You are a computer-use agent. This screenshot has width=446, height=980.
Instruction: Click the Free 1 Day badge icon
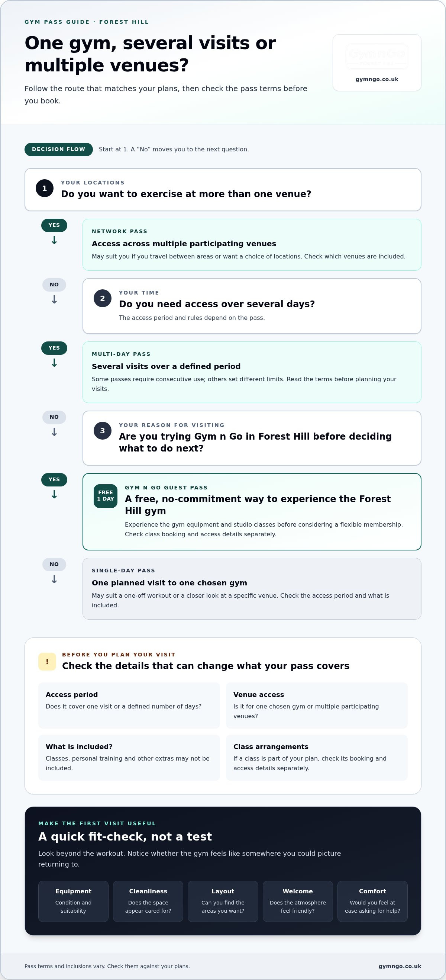point(105,496)
